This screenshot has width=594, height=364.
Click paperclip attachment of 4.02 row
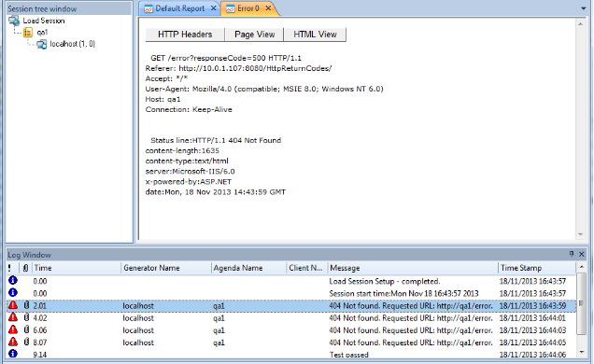point(26,317)
